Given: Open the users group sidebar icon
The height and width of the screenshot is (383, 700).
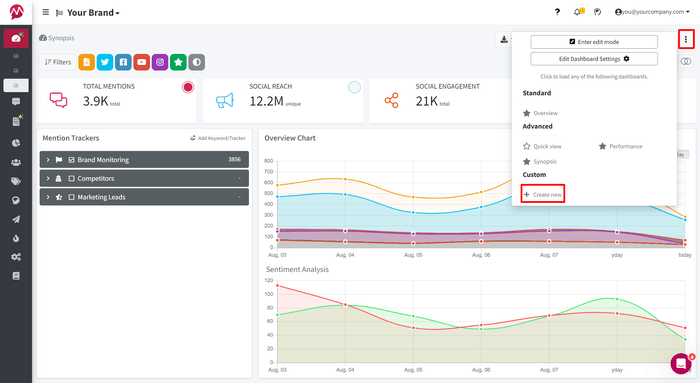Looking at the screenshot, I should (16, 162).
